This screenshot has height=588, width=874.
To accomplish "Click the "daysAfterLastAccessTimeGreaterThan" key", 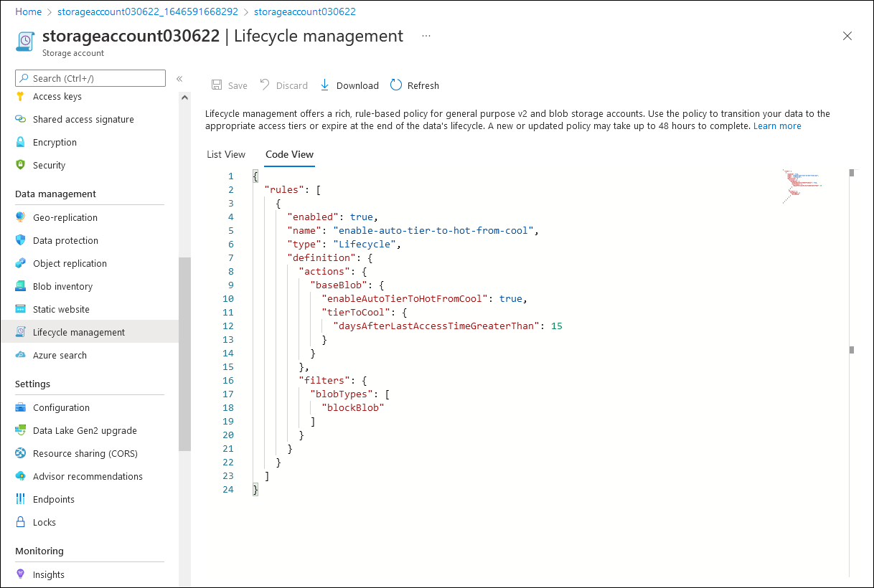I will pyautogui.click(x=436, y=326).
